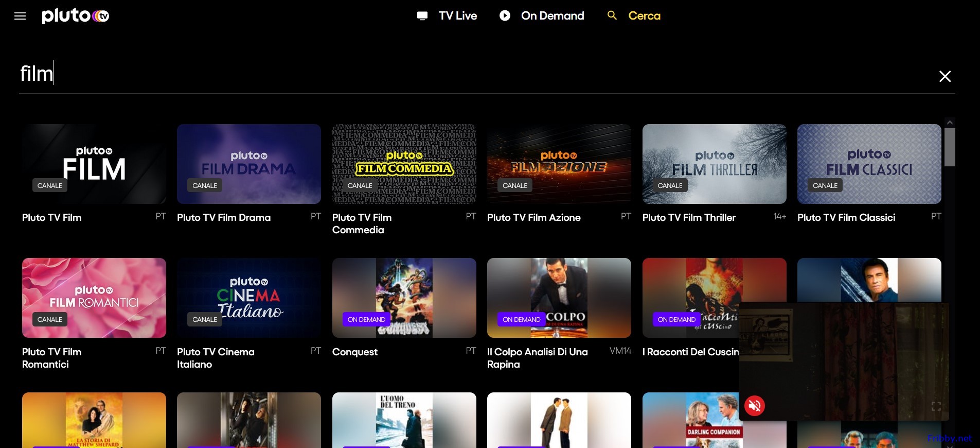Click Pluto TV Film Romantici title

(x=51, y=358)
